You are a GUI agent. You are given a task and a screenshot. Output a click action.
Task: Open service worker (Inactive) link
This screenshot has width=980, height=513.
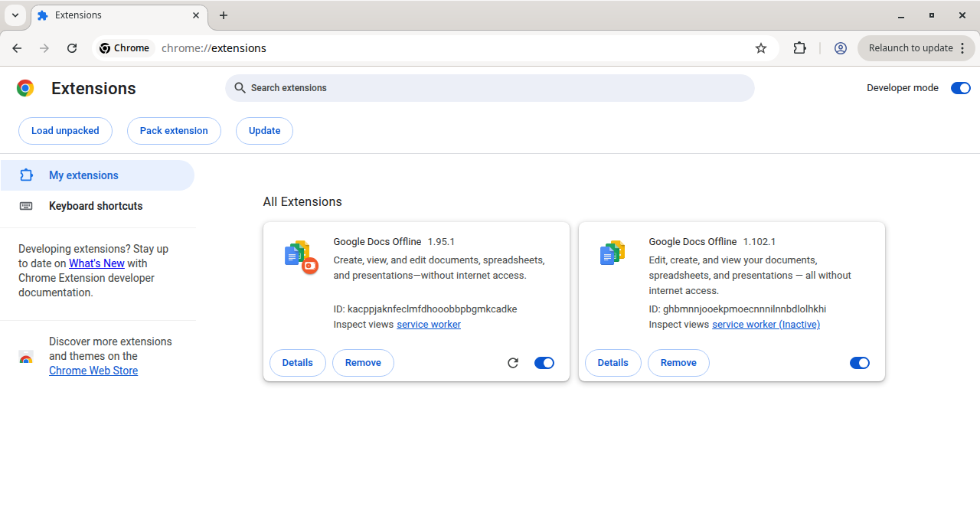(x=766, y=325)
